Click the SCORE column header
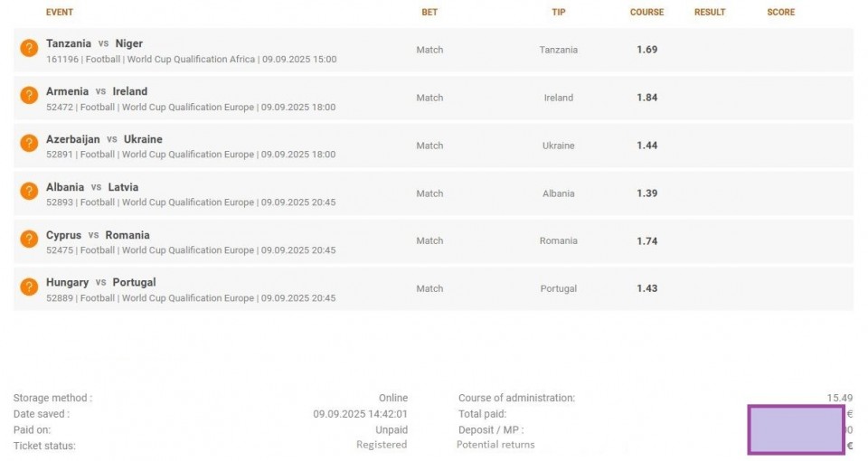The height and width of the screenshot is (461, 868). 780,12
